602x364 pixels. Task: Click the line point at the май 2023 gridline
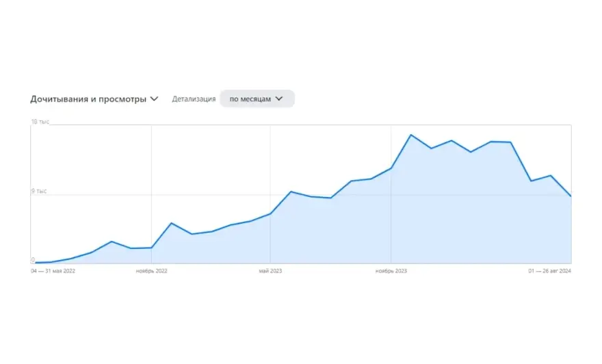click(271, 213)
